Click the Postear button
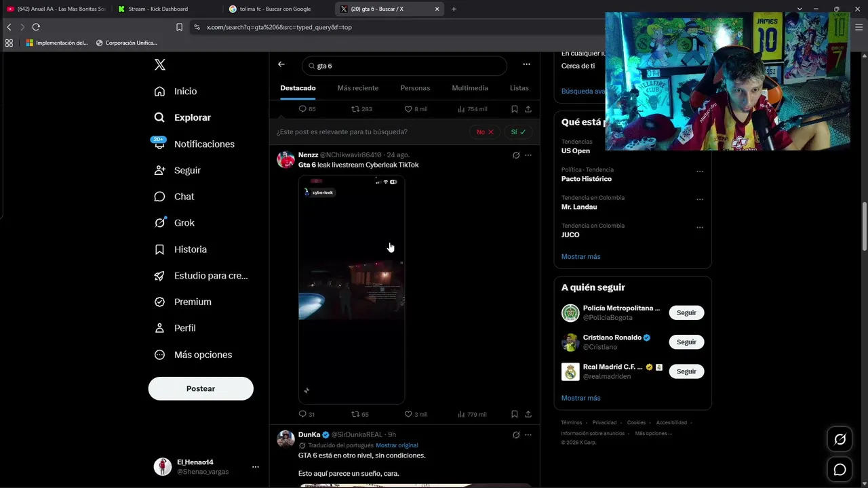The image size is (868, 488). click(201, 388)
